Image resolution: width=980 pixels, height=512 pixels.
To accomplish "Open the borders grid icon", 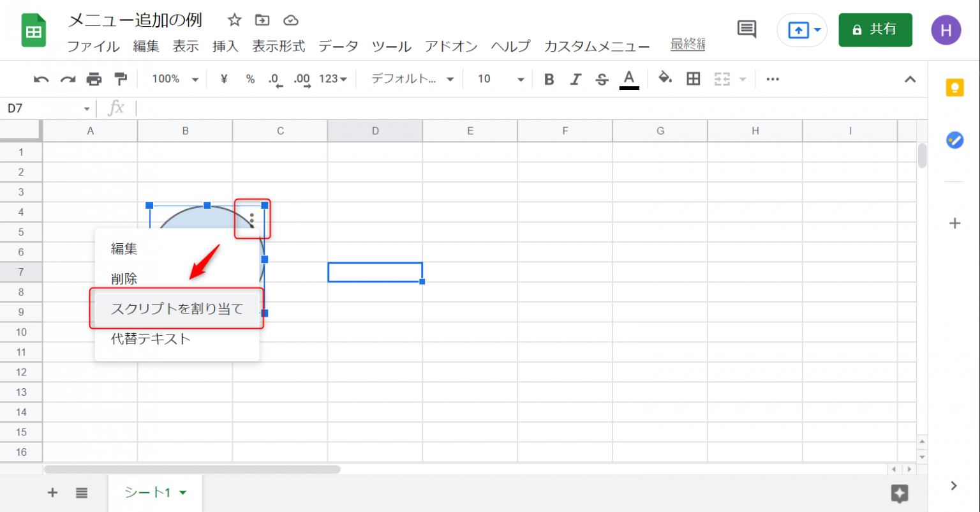I will click(x=693, y=79).
